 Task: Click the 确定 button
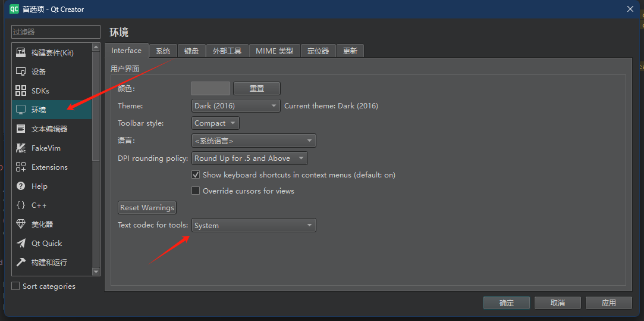click(x=507, y=303)
